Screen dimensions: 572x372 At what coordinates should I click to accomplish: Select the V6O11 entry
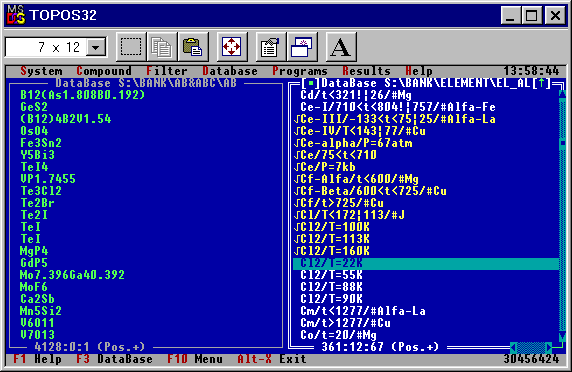(37, 323)
